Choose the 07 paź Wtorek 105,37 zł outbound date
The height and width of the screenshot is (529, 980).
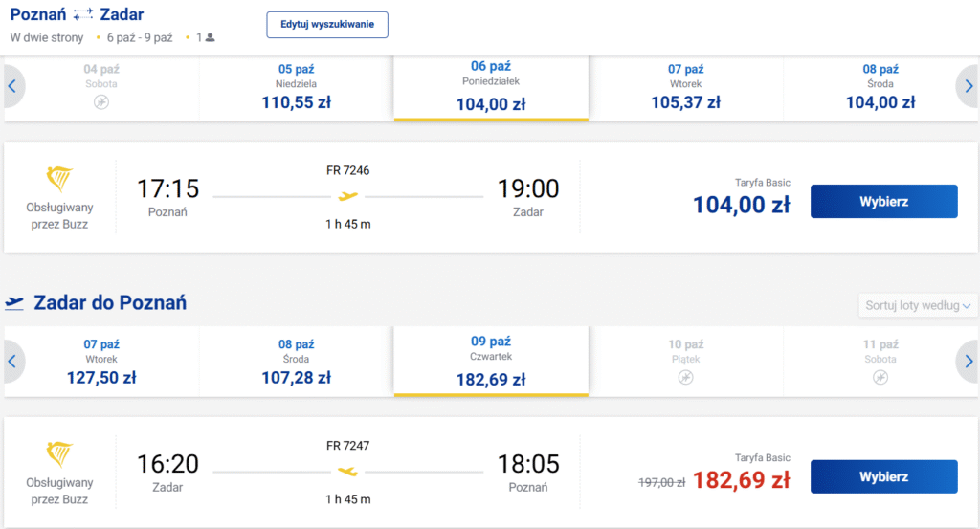pos(685,89)
